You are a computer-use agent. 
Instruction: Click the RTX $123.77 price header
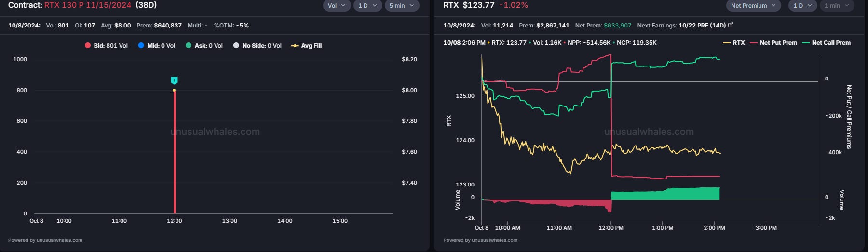(469, 5)
